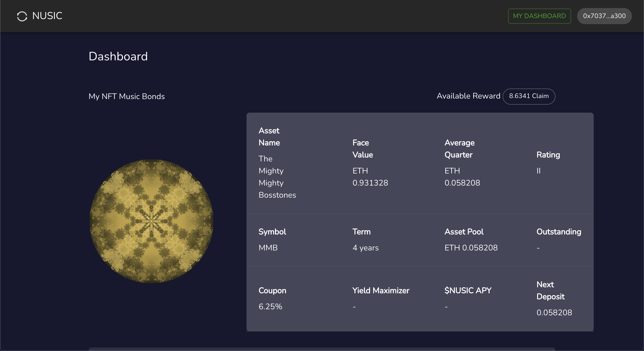The width and height of the screenshot is (644, 351).
Task: Click the NUSIC circular logo icon
Action: click(x=22, y=16)
